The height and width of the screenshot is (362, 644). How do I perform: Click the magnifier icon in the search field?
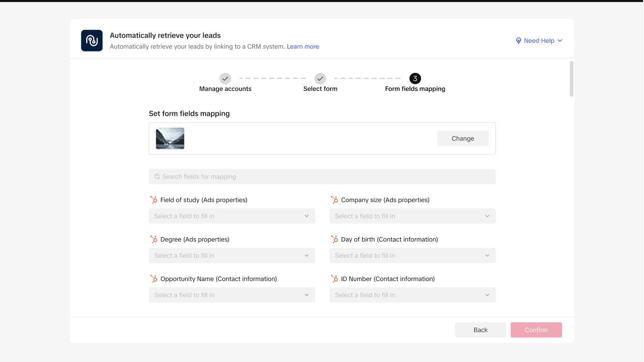click(x=157, y=177)
